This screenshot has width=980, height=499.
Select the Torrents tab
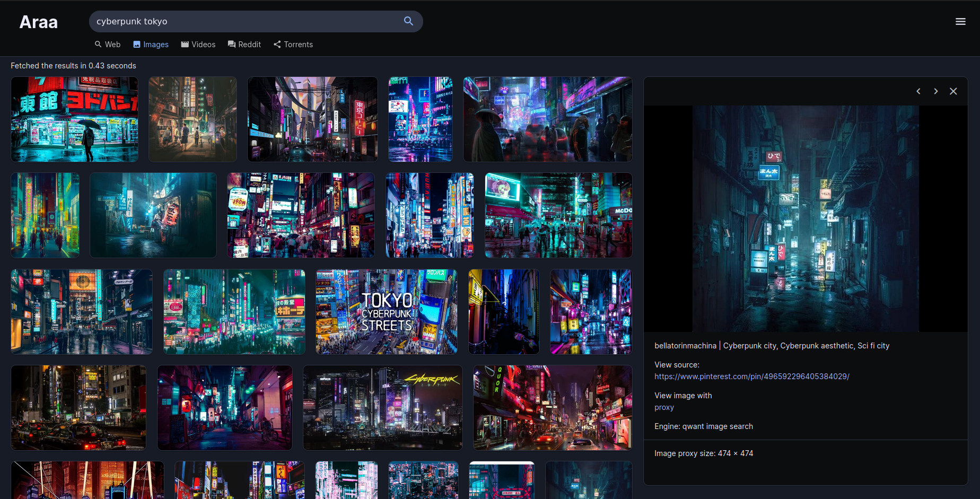point(293,45)
